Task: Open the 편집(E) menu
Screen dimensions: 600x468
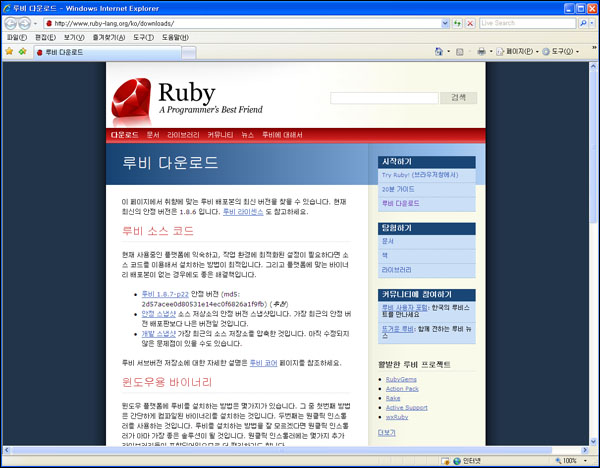Action: click(45, 38)
